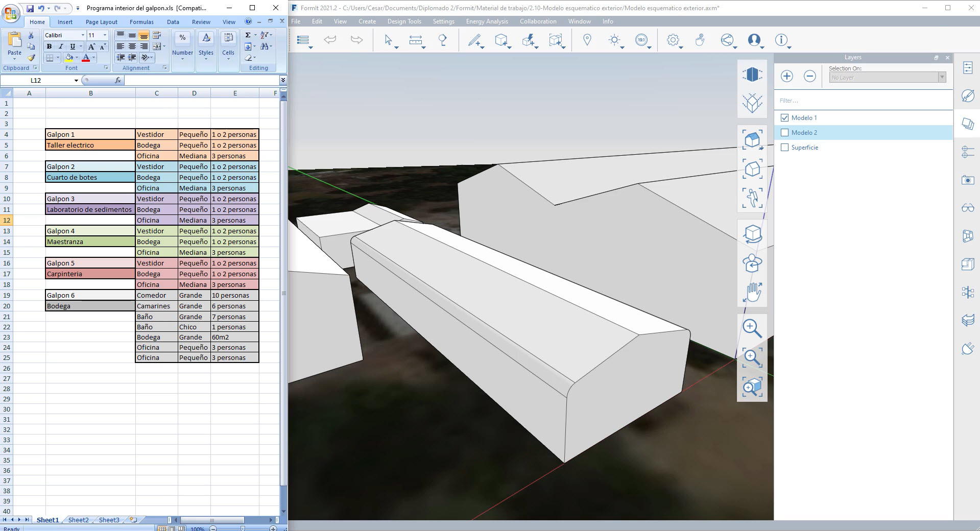
Task: Switch to Sheet2 worksheet tab
Action: coord(78,520)
